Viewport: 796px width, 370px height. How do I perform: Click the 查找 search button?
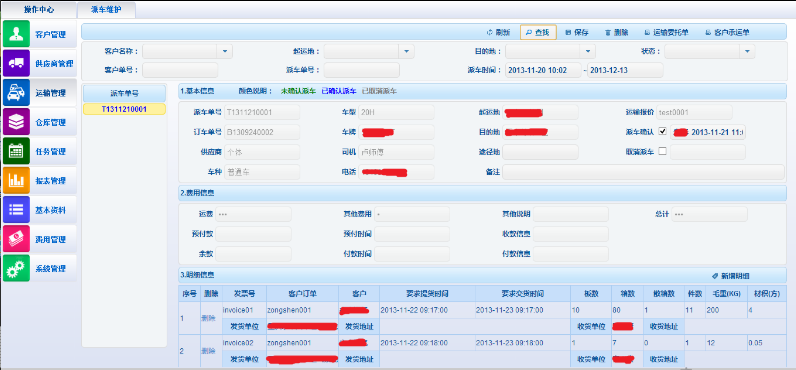[x=538, y=32]
